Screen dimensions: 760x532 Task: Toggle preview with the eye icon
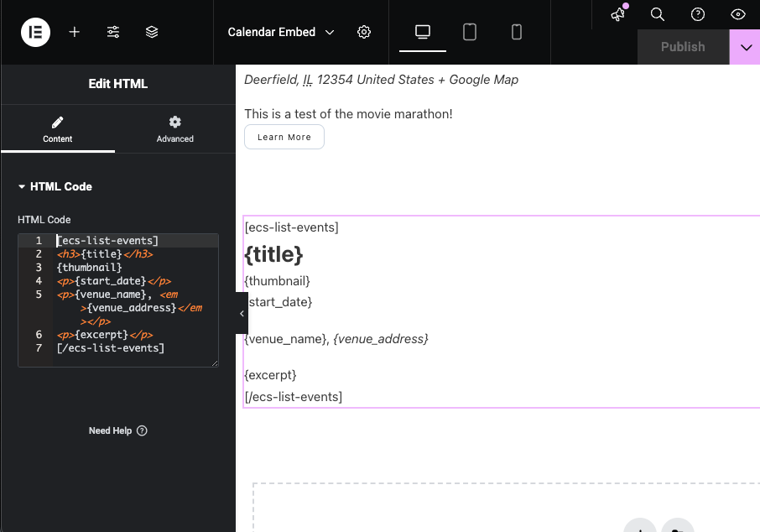737,14
